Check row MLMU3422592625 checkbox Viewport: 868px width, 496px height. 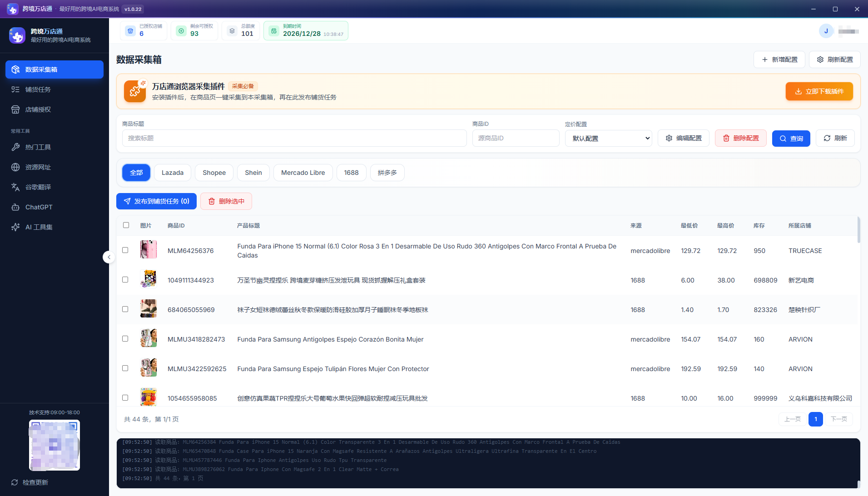point(125,368)
